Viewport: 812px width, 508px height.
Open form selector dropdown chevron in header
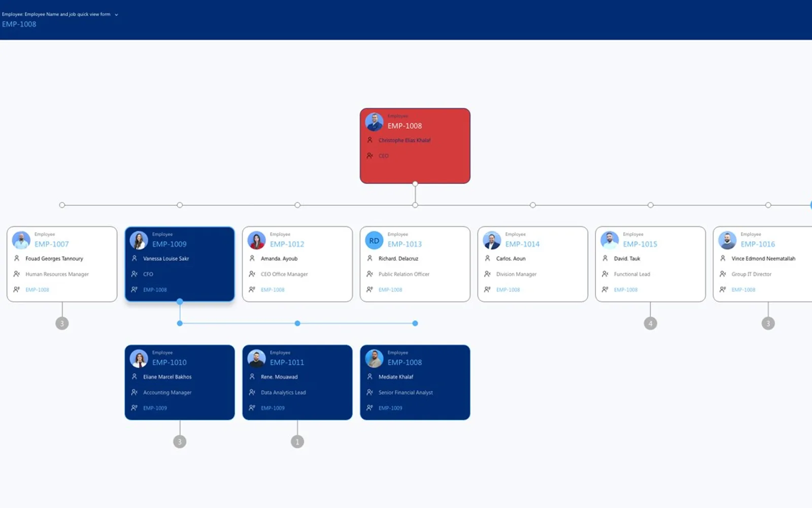(x=116, y=15)
